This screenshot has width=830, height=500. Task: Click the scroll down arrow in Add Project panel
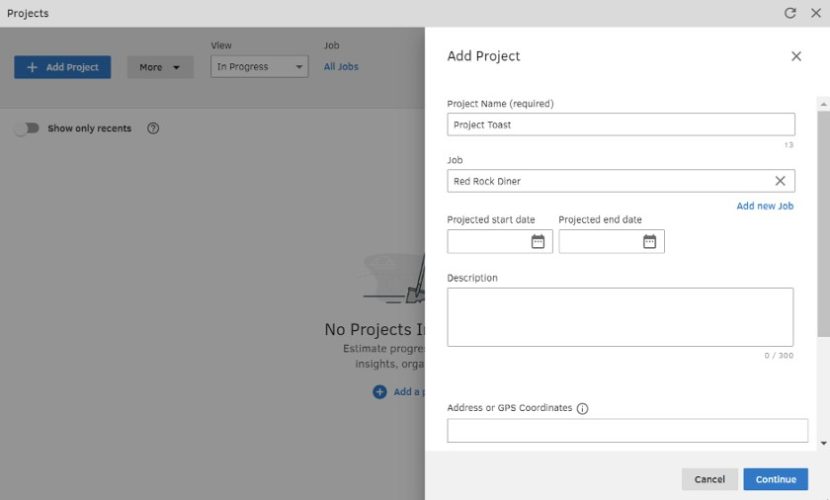[x=824, y=443]
